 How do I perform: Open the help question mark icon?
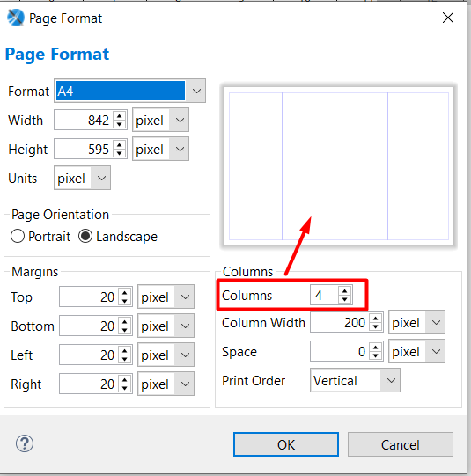click(25, 443)
